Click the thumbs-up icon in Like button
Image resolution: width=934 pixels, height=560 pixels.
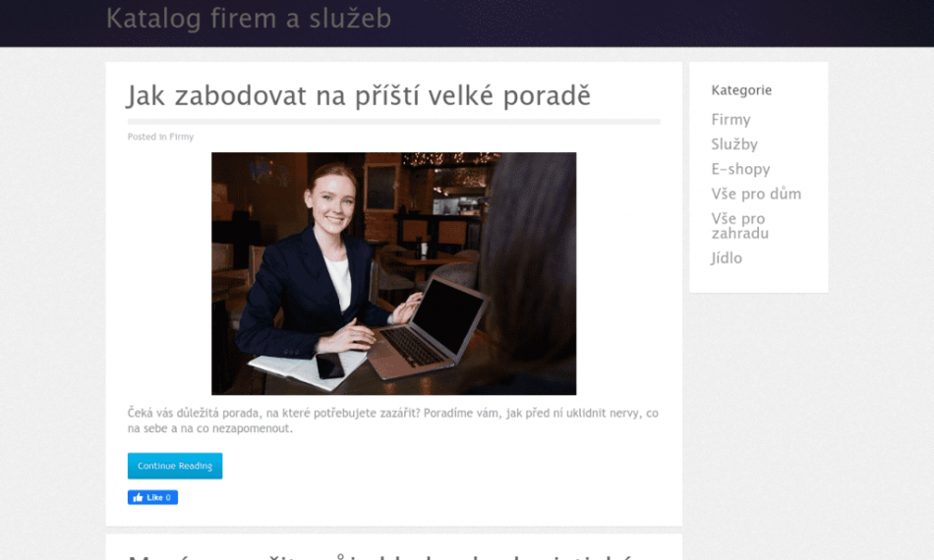tap(139, 497)
